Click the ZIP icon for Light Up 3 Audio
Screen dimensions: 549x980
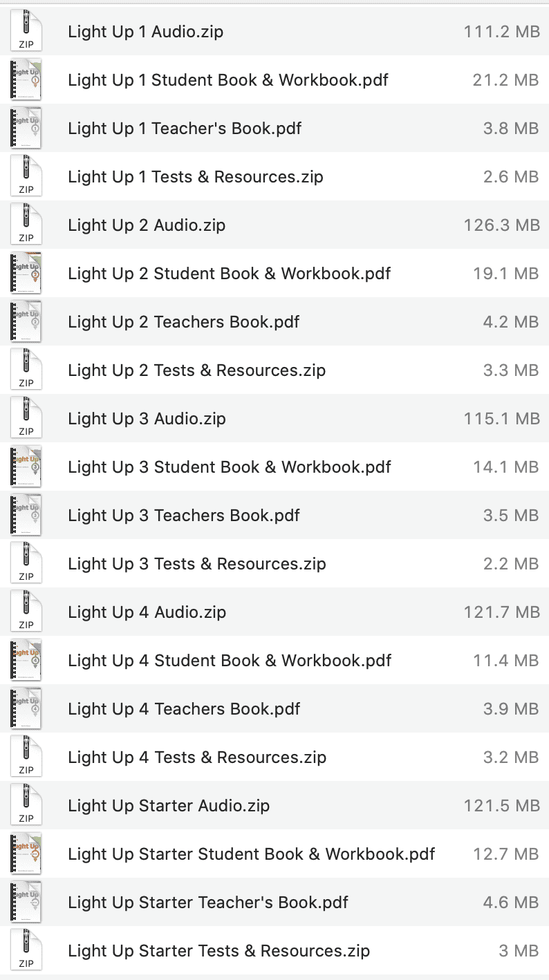coord(25,418)
